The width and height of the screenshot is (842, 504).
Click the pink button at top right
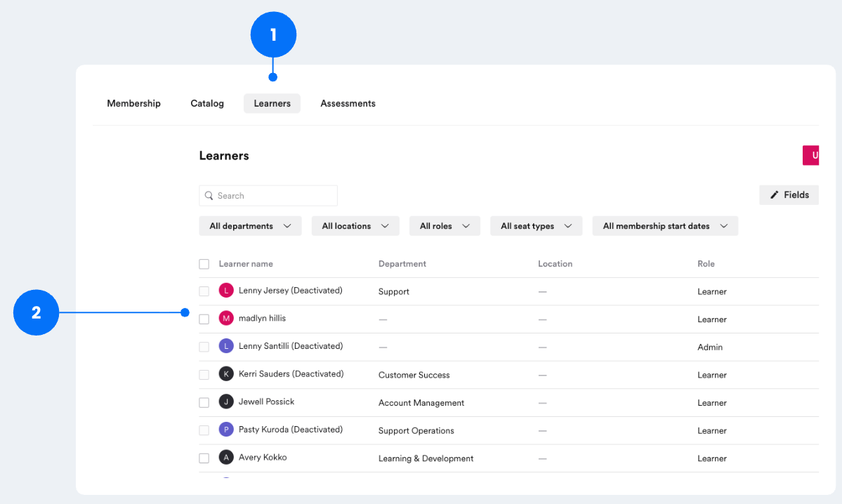click(811, 156)
